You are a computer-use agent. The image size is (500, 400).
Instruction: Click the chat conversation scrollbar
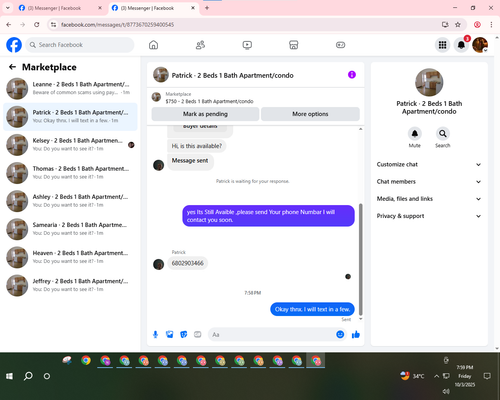coord(360,260)
